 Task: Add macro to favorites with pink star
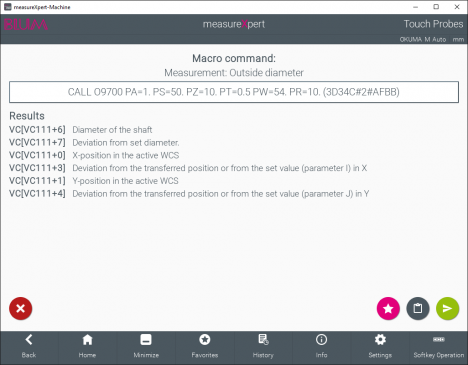pos(388,308)
